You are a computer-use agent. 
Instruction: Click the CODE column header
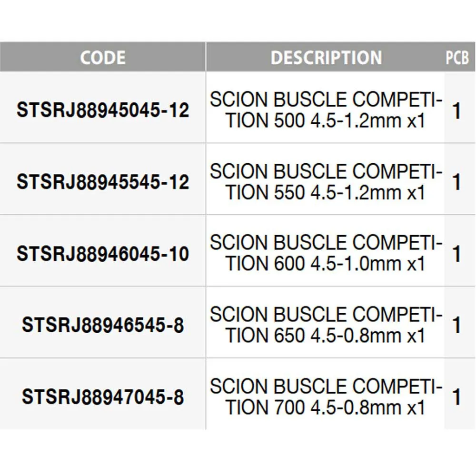click(x=103, y=58)
